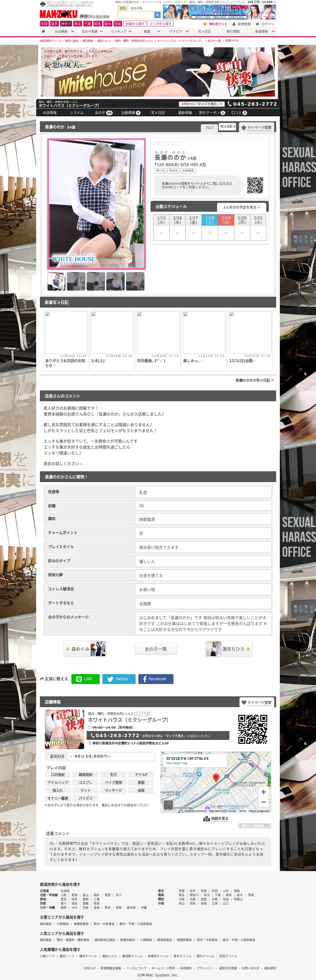The image size is (316, 980).
Task: Open 新規登録 user icon link
Action: click(x=242, y=24)
